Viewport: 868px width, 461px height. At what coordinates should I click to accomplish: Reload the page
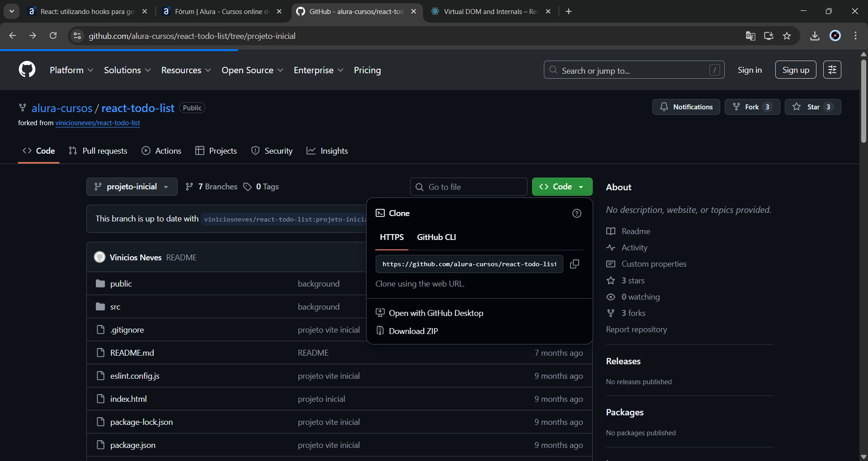coord(53,36)
